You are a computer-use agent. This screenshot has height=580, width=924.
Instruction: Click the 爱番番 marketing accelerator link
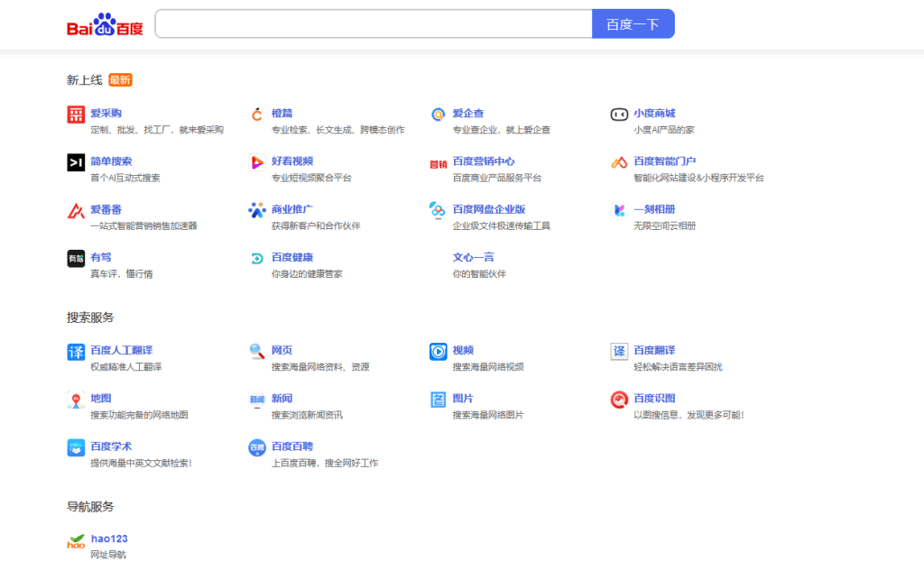point(105,211)
